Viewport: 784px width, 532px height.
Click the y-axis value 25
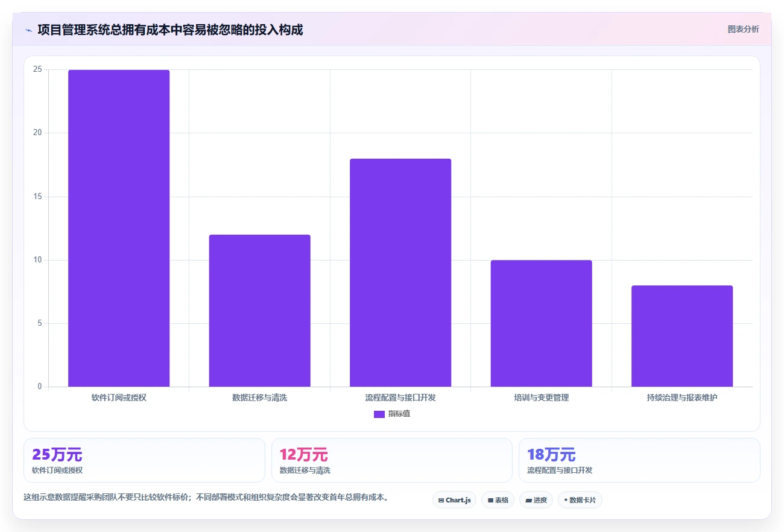pyautogui.click(x=37, y=69)
